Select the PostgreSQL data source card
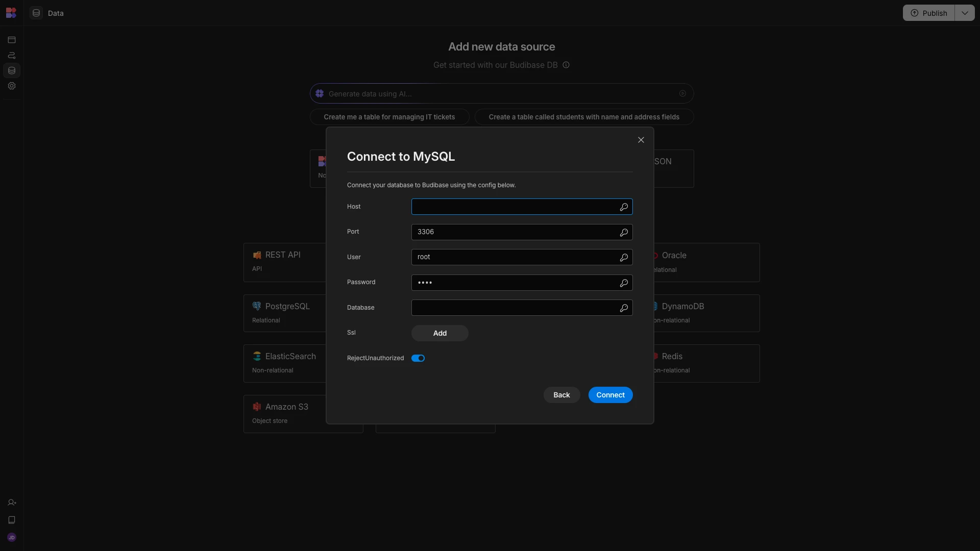Image resolution: width=980 pixels, height=551 pixels. coord(285,313)
